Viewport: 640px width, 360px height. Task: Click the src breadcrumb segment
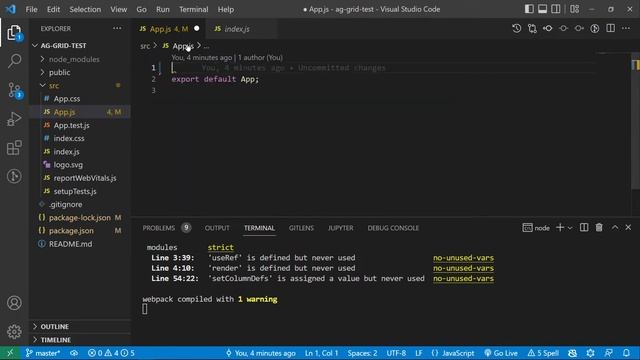[x=145, y=46]
